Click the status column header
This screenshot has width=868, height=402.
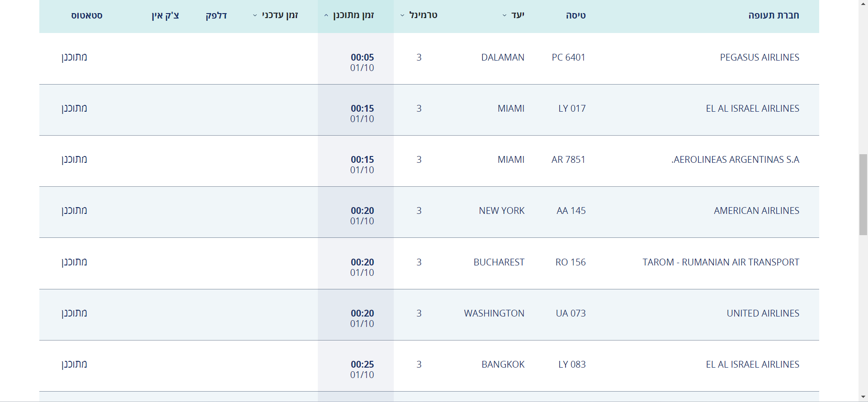(87, 15)
